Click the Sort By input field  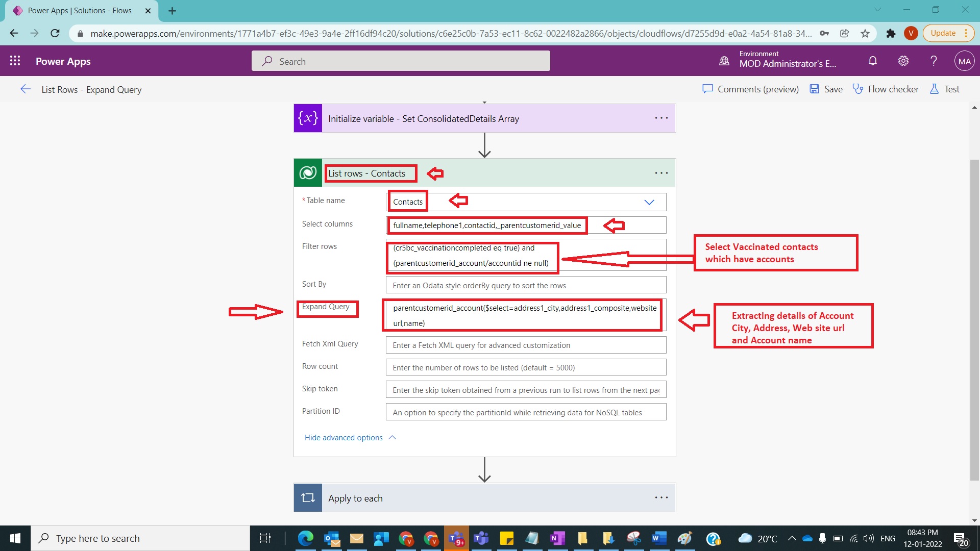point(526,285)
